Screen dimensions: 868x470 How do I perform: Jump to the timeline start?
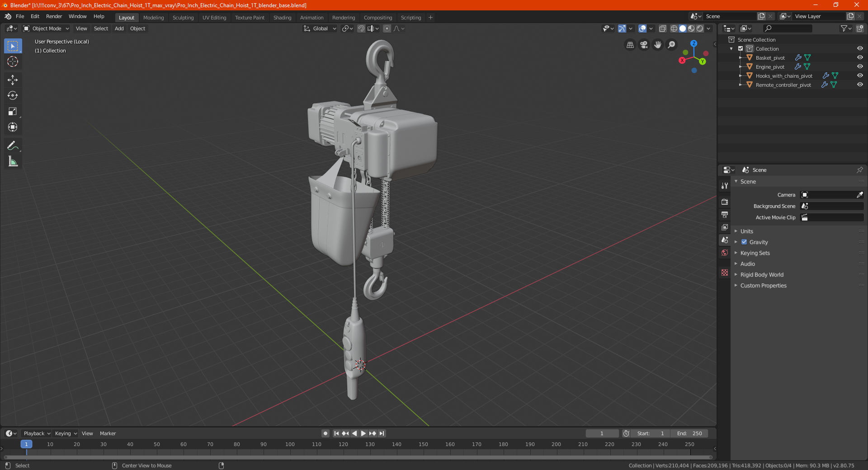tap(336, 433)
